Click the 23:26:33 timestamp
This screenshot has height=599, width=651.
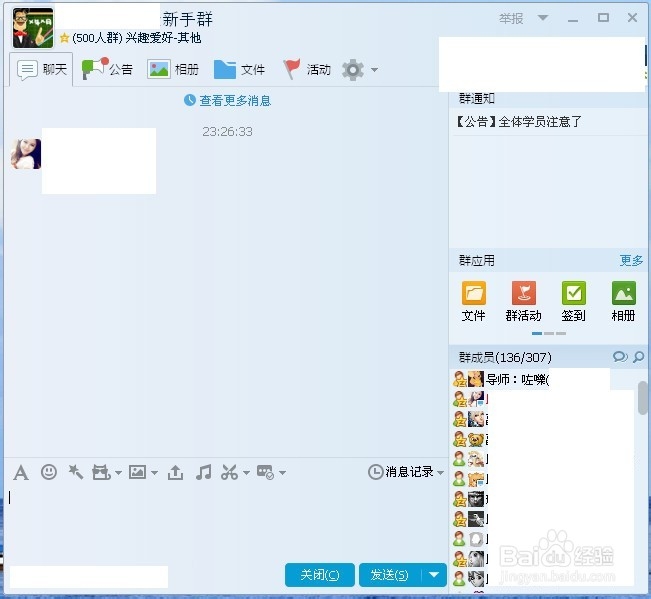(x=227, y=132)
